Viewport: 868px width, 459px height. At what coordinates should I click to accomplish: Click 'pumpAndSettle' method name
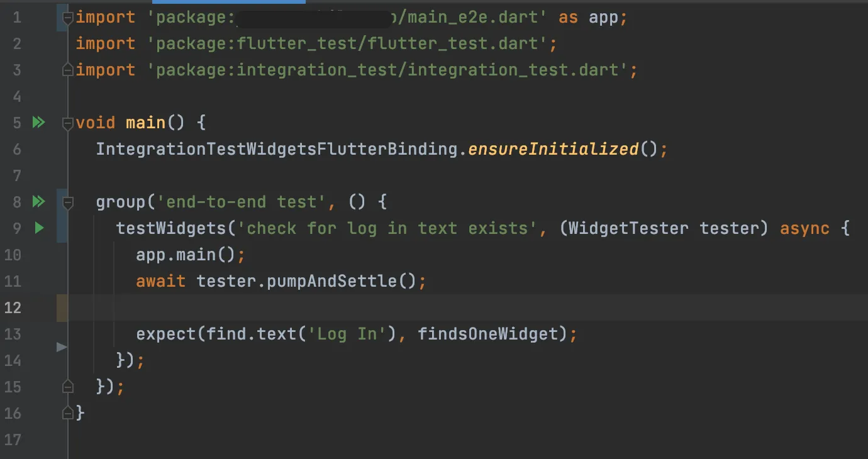(x=332, y=281)
